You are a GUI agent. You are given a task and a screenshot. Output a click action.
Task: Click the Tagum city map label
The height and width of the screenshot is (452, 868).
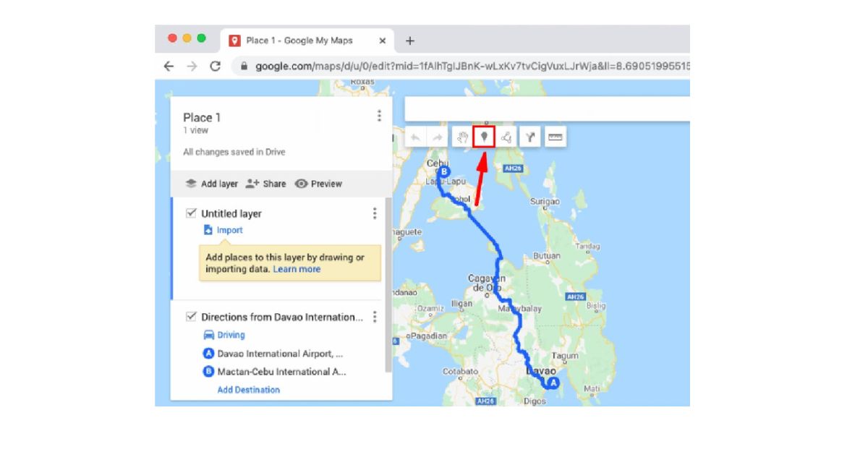[x=563, y=356]
